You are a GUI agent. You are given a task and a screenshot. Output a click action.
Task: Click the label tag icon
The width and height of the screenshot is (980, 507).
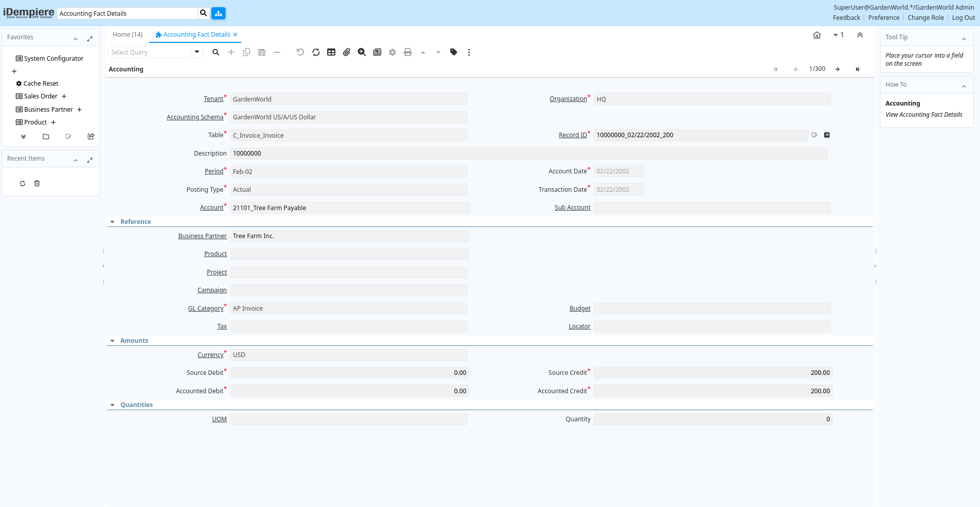click(x=453, y=52)
